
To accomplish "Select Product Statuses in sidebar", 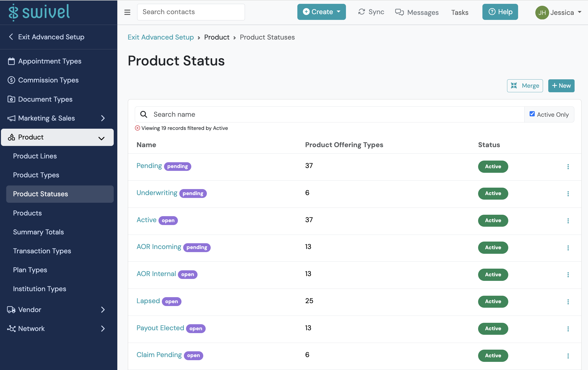I will point(60,194).
